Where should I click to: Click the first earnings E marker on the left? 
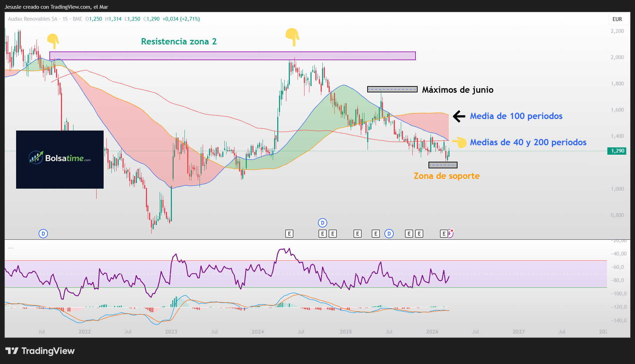pos(289,233)
